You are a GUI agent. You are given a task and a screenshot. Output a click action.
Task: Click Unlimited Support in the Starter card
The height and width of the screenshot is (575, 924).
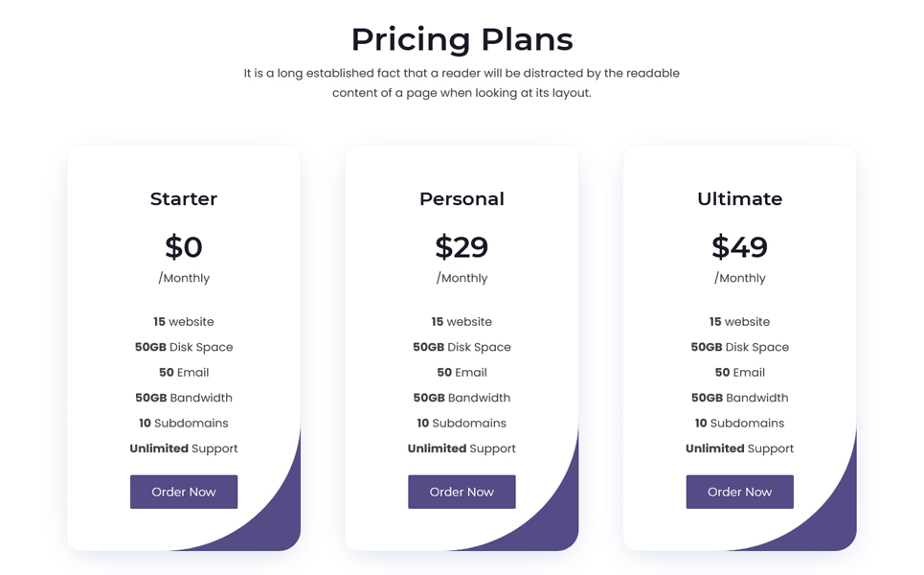click(184, 448)
